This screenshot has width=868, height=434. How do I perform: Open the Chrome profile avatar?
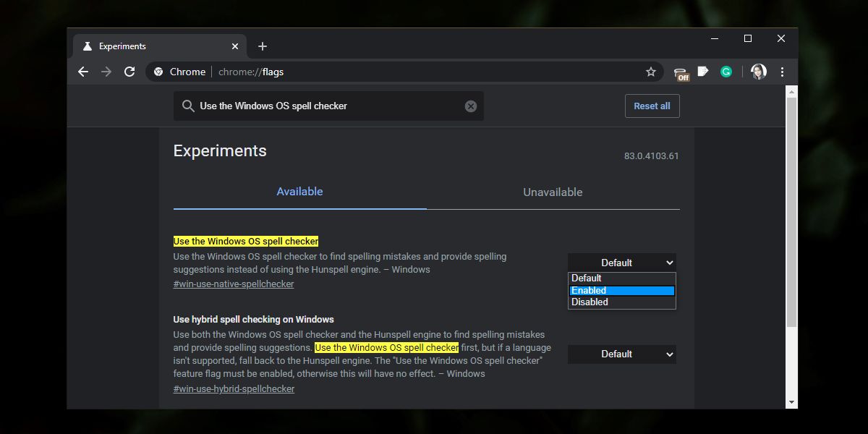pyautogui.click(x=758, y=72)
